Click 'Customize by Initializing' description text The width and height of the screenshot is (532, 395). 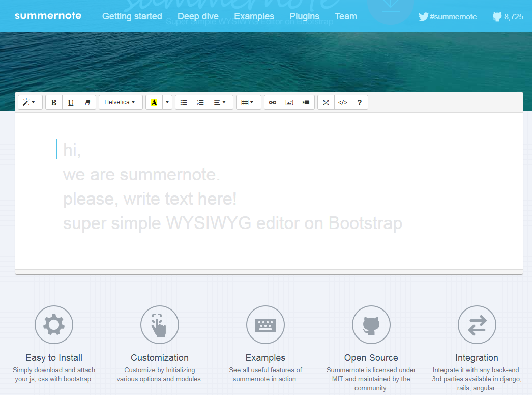160,370
